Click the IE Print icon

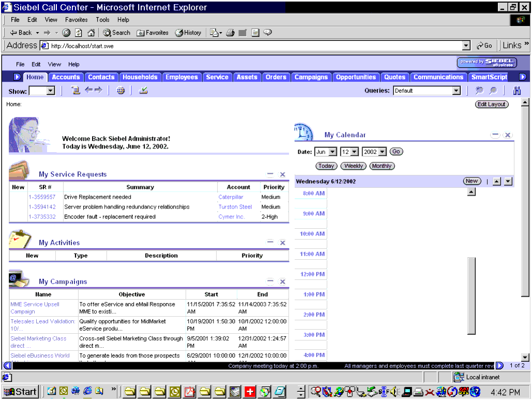(x=231, y=33)
